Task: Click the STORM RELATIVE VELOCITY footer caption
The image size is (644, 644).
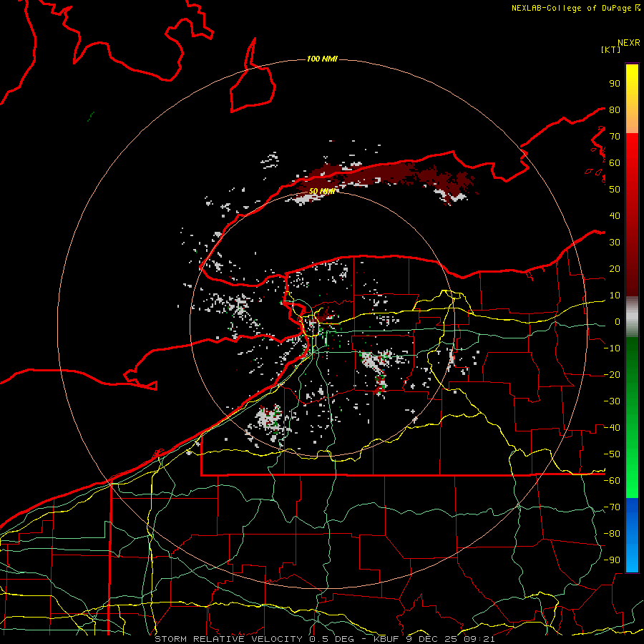Action: point(324,639)
